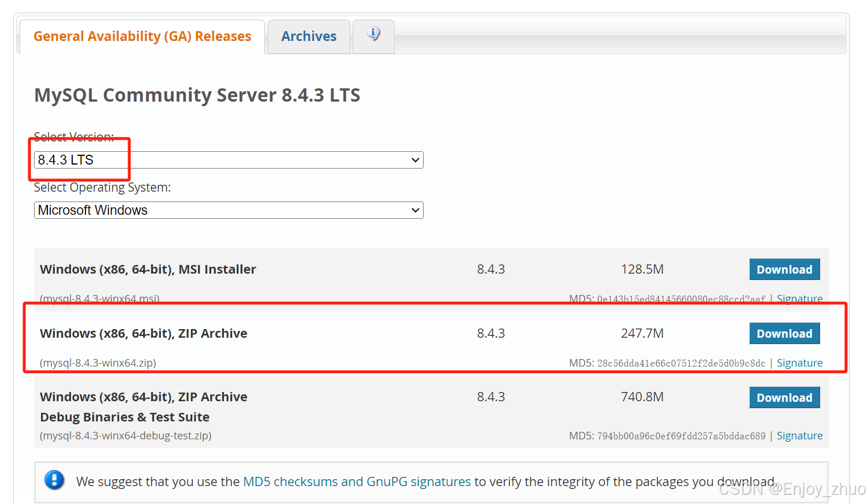Follow MD5 checksums and GnuPG signatures link
The image size is (868, 504).
pos(357,481)
